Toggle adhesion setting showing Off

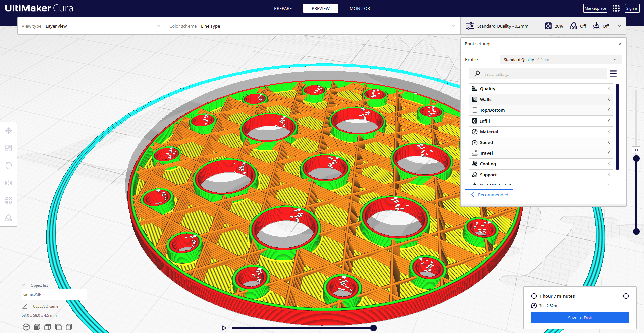coord(601,26)
